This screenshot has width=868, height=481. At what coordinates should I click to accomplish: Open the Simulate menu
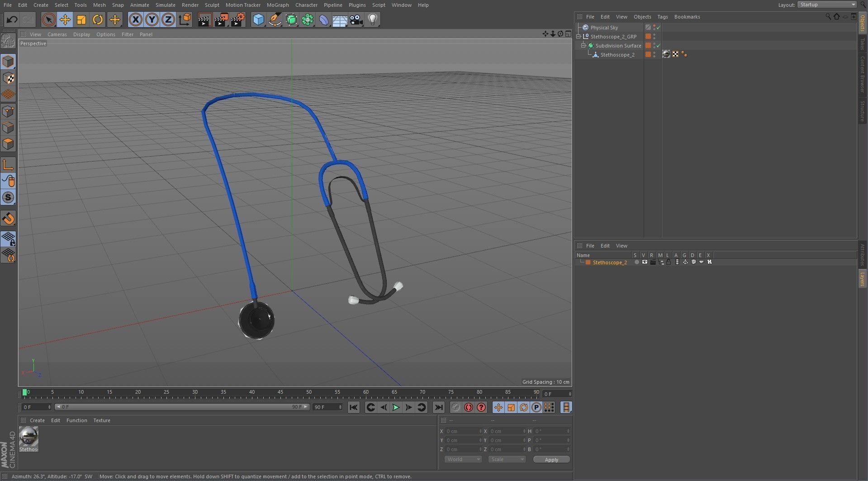coord(165,5)
